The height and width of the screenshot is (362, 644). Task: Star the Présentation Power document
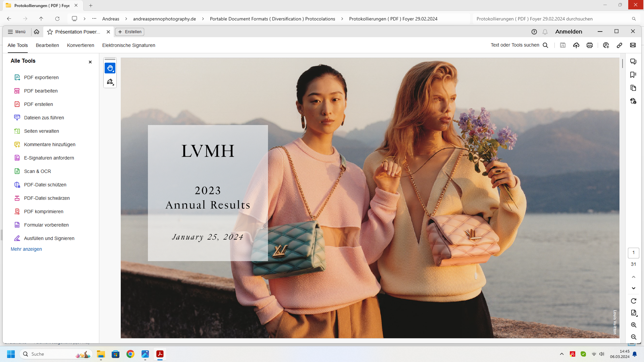click(50, 32)
